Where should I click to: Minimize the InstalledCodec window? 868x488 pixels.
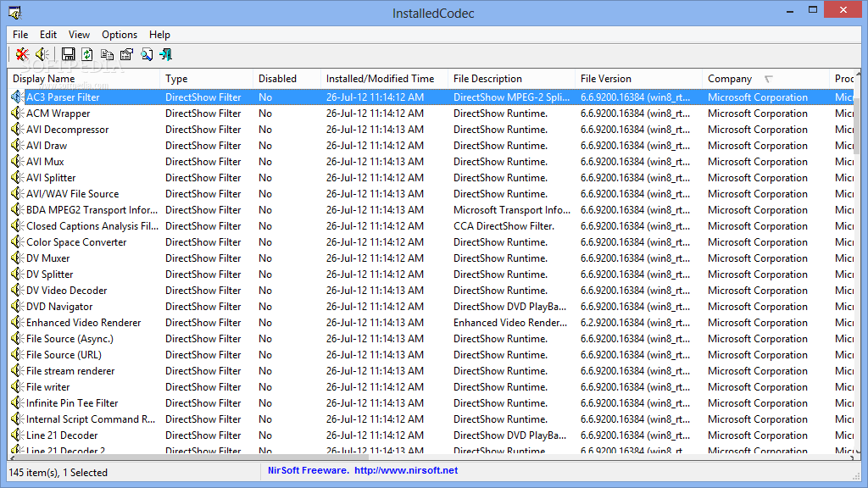pos(790,10)
